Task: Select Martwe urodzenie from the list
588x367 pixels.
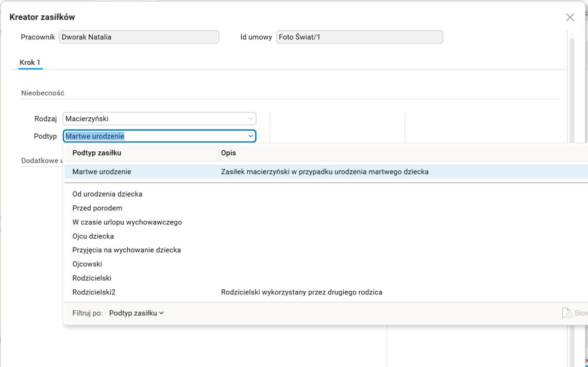Action: (102, 172)
